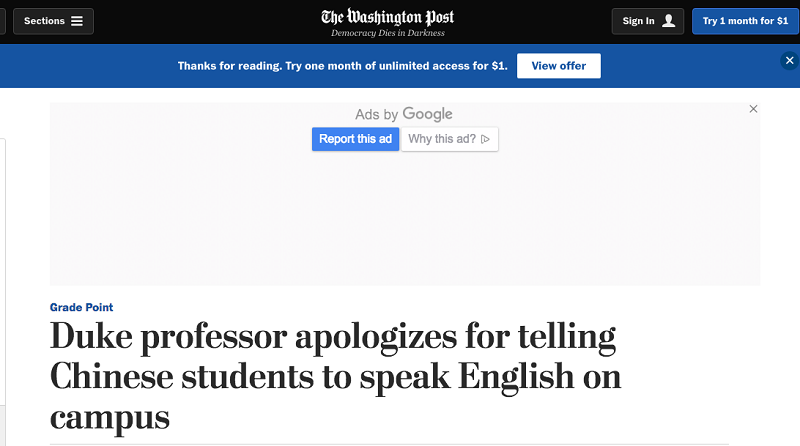Click the empty gray ad area
800x446 pixels.
coord(400,220)
